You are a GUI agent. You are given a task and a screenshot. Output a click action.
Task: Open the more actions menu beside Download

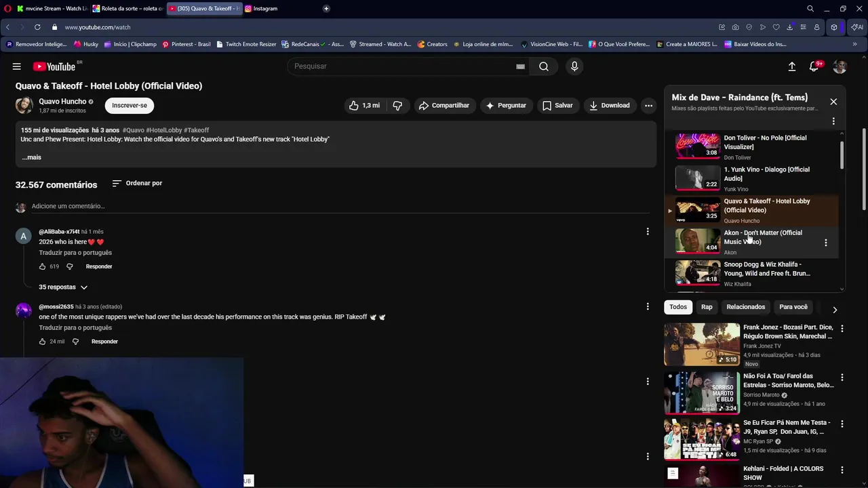pyautogui.click(x=648, y=106)
